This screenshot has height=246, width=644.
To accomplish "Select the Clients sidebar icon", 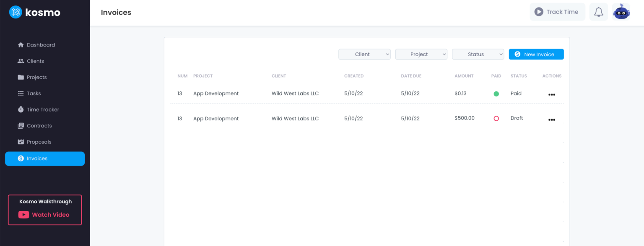I will (21, 61).
